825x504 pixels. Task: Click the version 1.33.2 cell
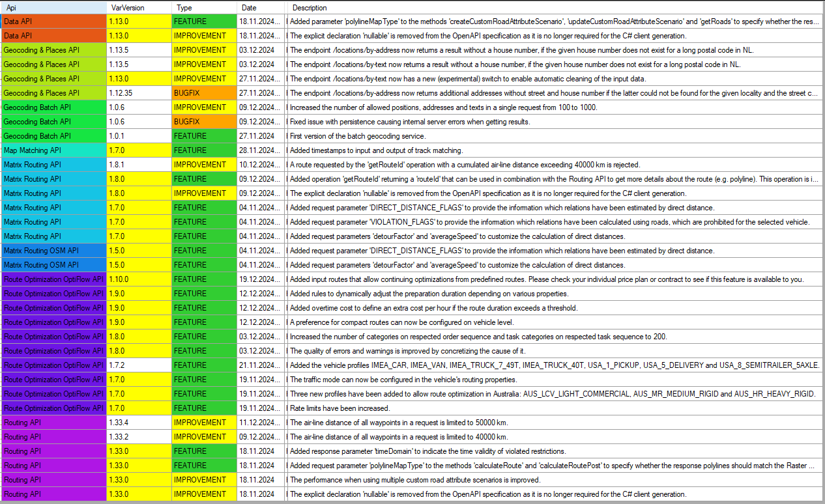pyautogui.click(x=139, y=437)
